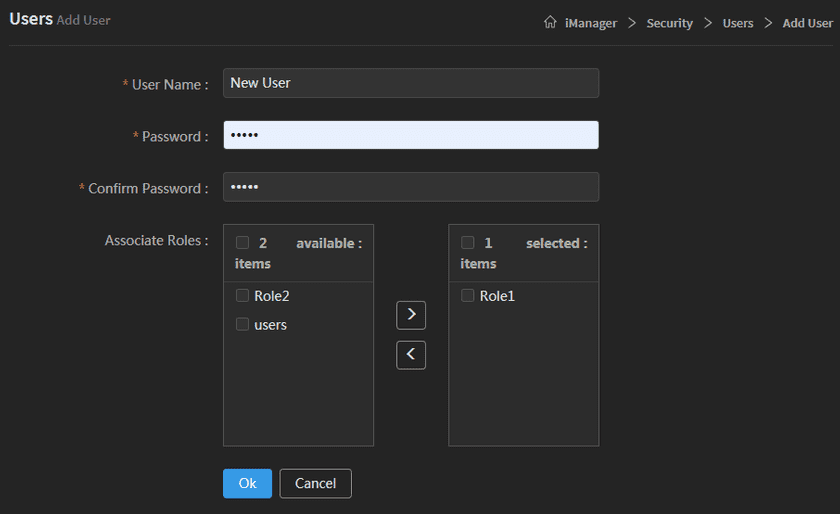Focus the User Name field
The width and height of the screenshot is (840, 514).
click(x=410, y=83)
